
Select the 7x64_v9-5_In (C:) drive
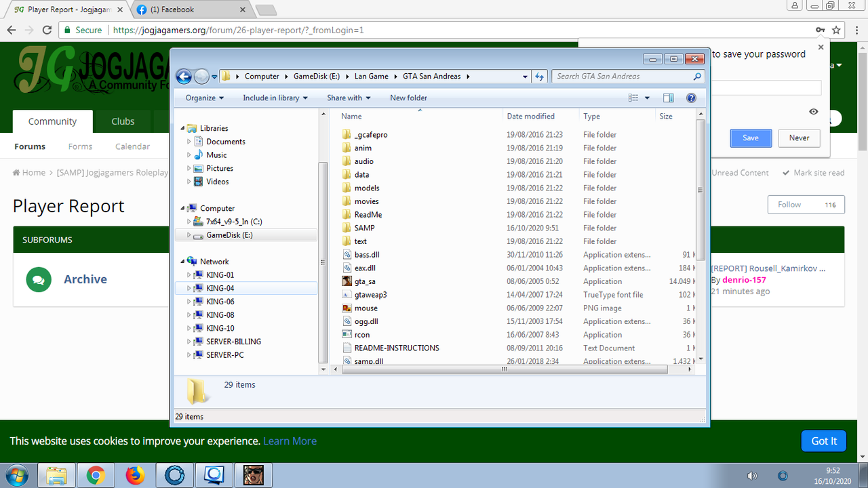point(234,222)
